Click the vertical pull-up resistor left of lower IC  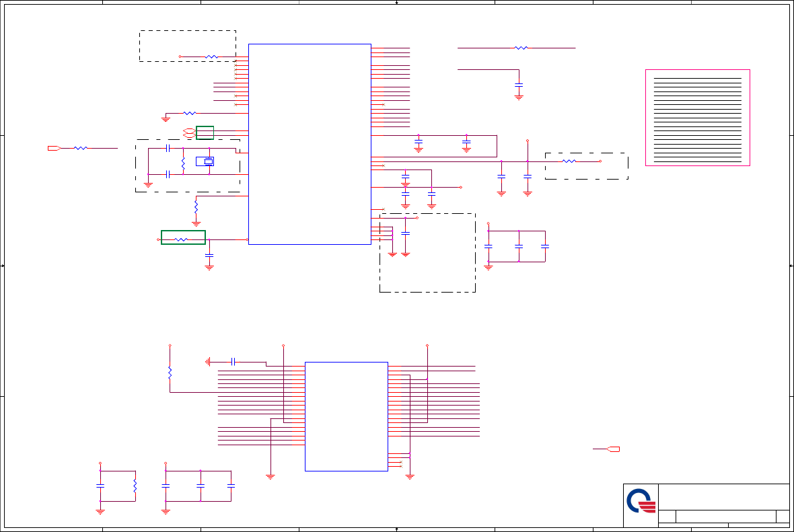coord(170,373)
